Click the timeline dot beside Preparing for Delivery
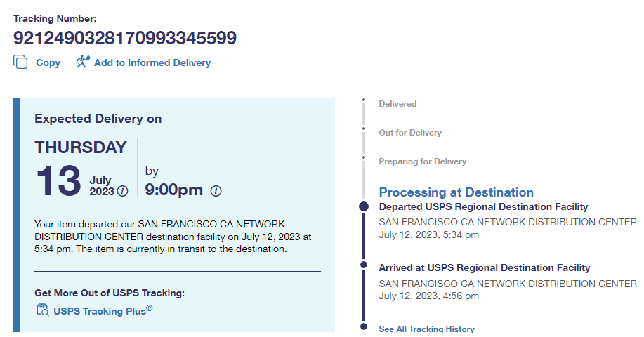 [x=364, y=158]
